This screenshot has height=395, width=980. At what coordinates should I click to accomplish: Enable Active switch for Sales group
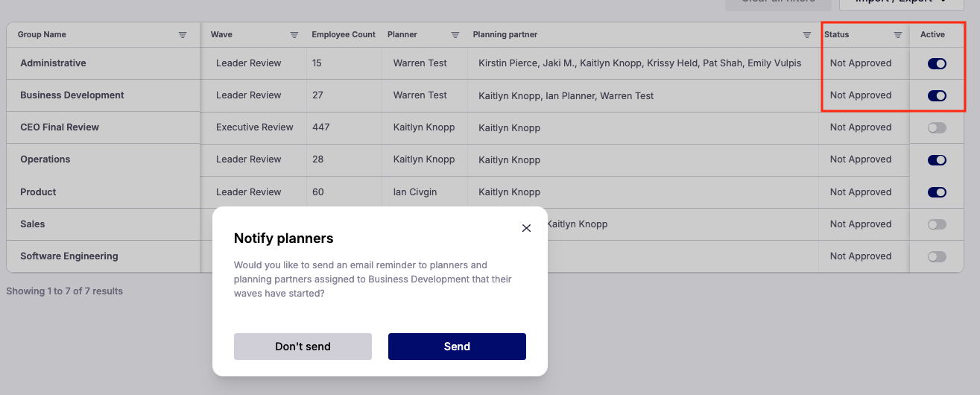pyautogui.click(x=937, y=224)
